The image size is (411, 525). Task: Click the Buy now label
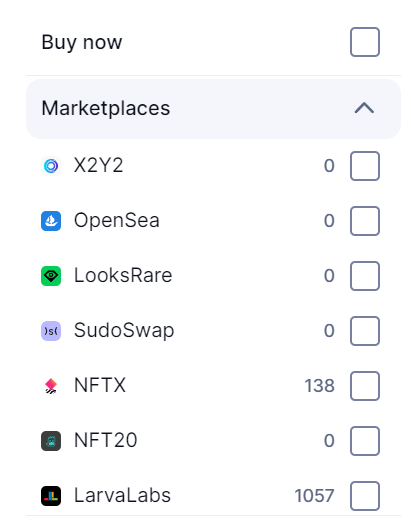click(82, 43)
